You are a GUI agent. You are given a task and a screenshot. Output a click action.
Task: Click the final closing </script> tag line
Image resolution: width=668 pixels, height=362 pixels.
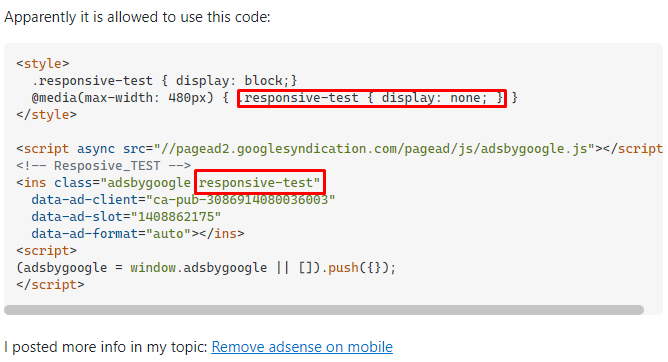[50, 285]
